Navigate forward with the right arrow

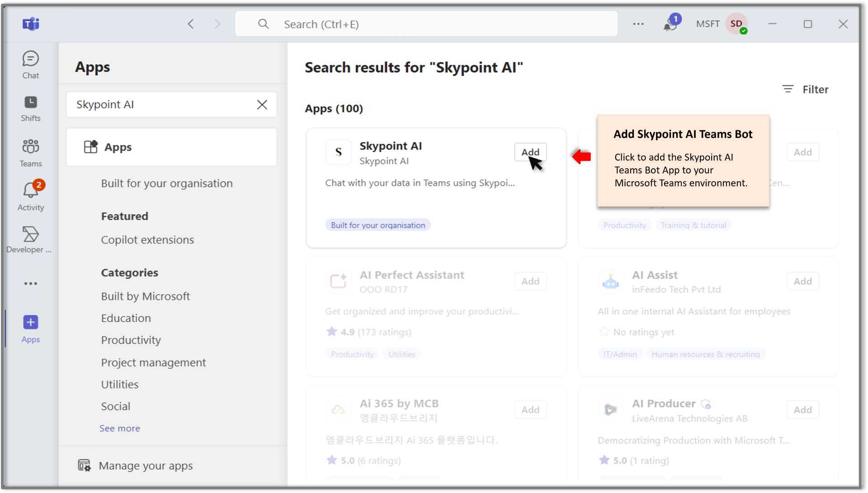coord(217,24)
